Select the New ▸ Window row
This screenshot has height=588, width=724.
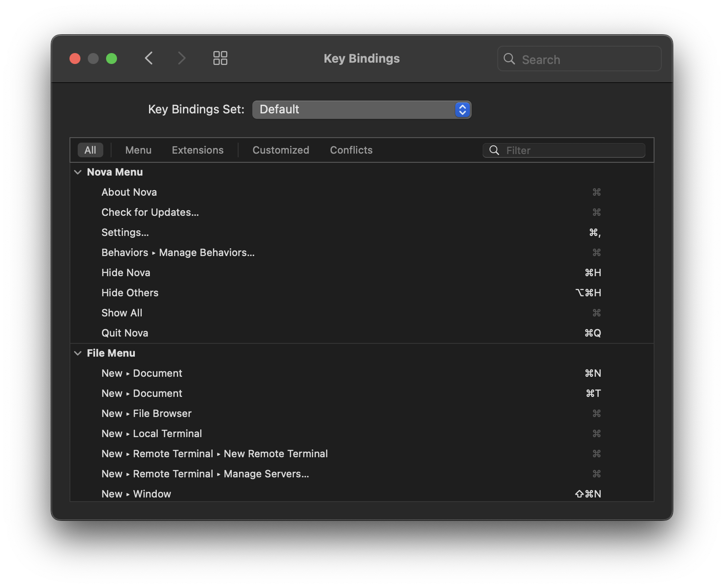[362, 493]
